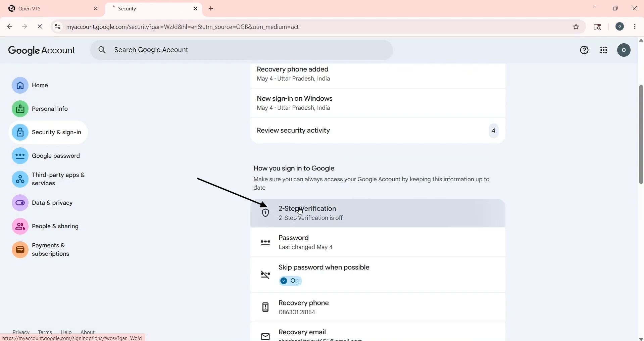This screenshot has width=644, height=341.
Task: Bookmark this page with the star icon
Action: coord(576,27)
